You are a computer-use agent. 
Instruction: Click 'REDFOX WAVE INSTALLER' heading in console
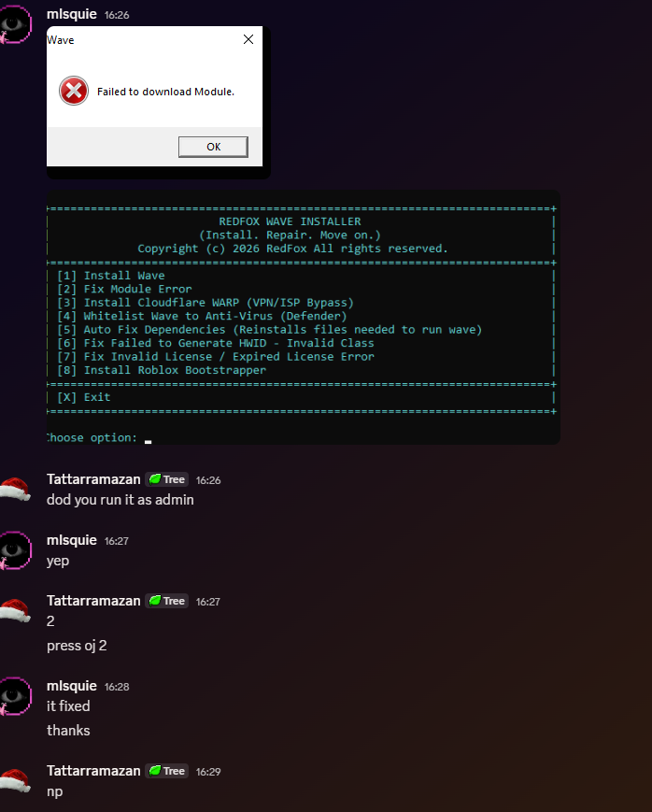(x=290, y=221)
